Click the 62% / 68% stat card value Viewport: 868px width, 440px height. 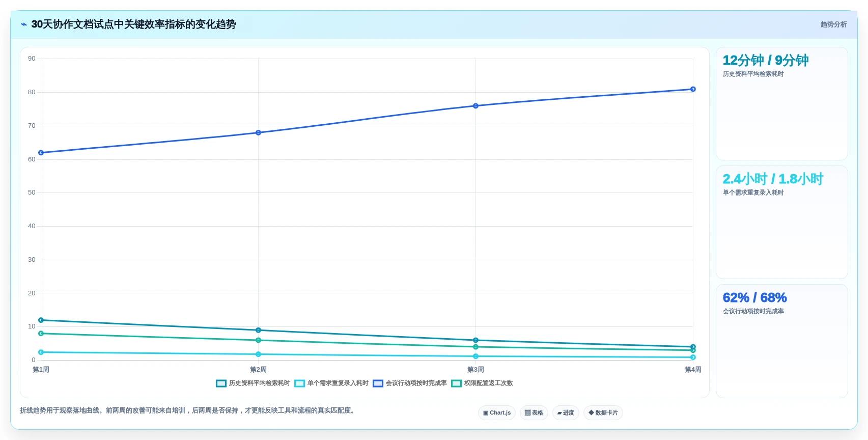754,298
